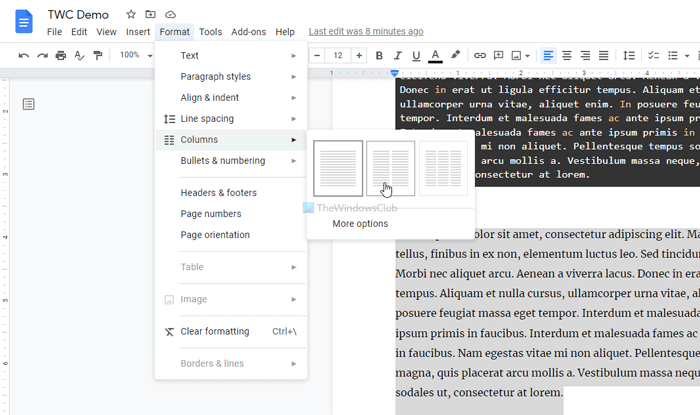
Task: Open the bulleted list dropdown arrow
Action: [x=687, y=56]
